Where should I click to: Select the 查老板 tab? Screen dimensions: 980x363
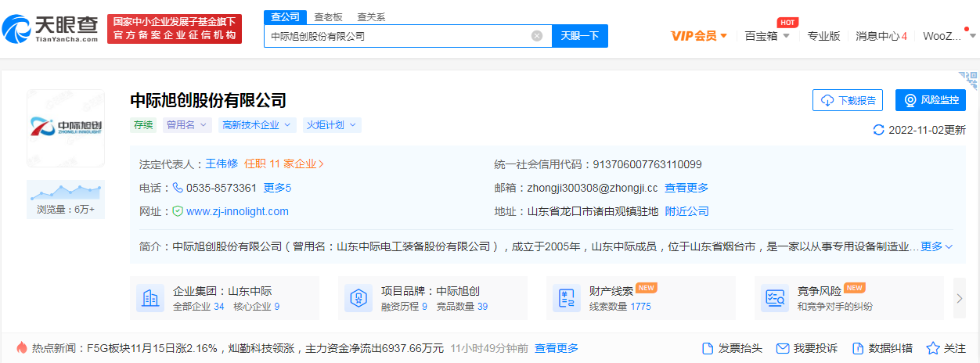328,16
